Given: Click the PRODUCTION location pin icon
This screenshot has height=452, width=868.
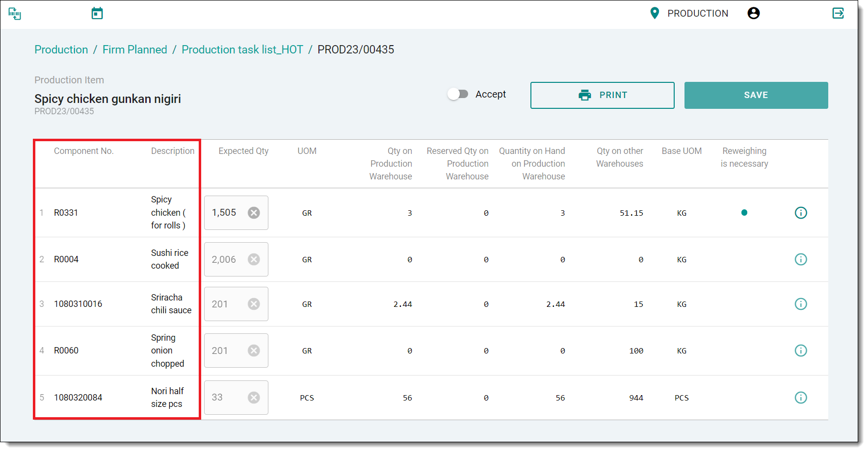Looking at the screenshot, I should click(x=654, y=13).
